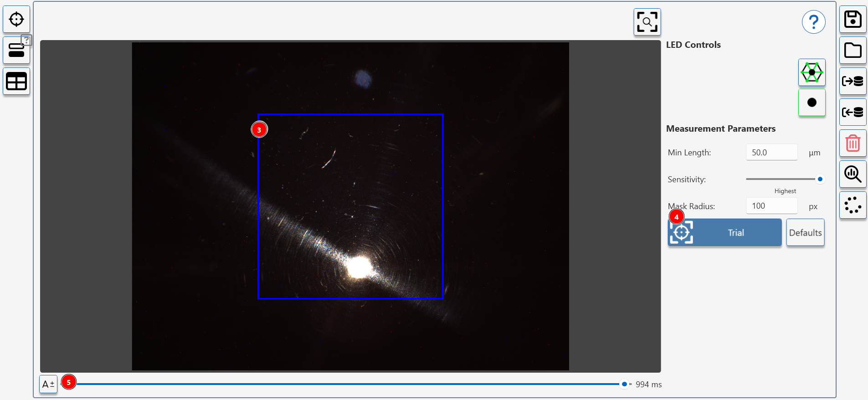
Task: Click the Defaults button
Action: 805,233
